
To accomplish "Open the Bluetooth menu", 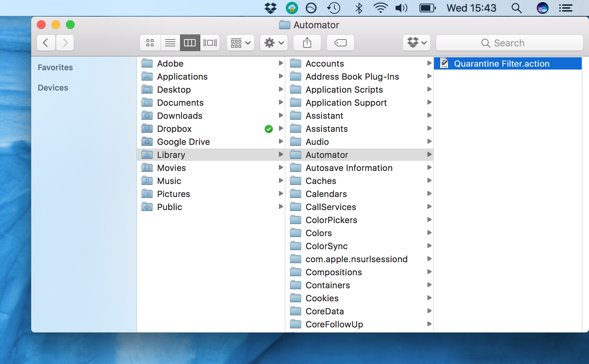I will point(359,8).
